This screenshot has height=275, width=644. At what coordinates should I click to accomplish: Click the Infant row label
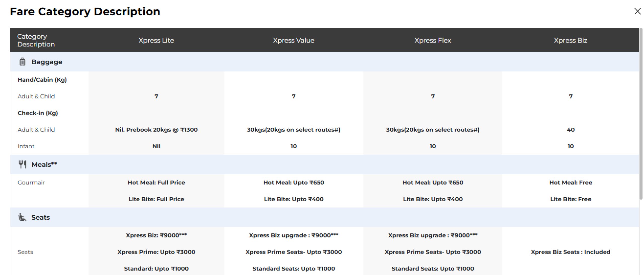coord(26,146)
